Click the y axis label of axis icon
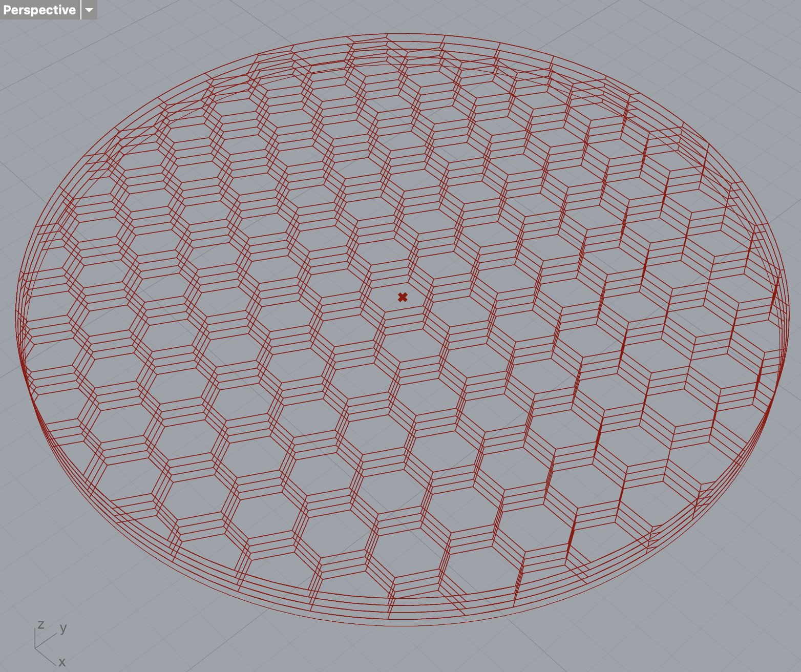 [63, 627]
